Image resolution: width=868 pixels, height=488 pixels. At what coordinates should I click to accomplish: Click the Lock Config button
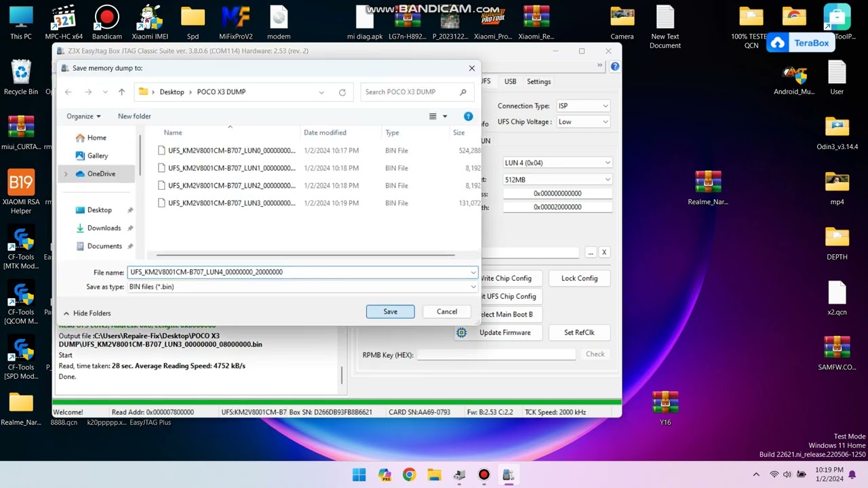click(x=579, y=279)
